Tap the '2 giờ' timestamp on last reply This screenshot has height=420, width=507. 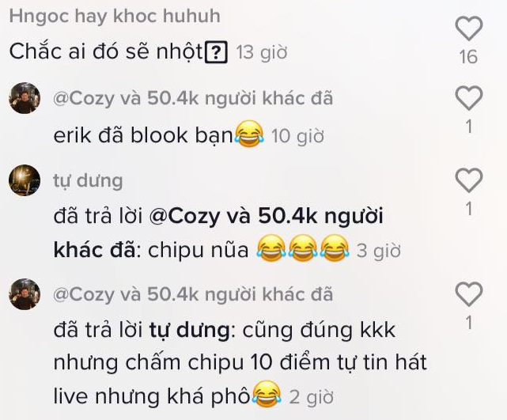tap(311, 397)
